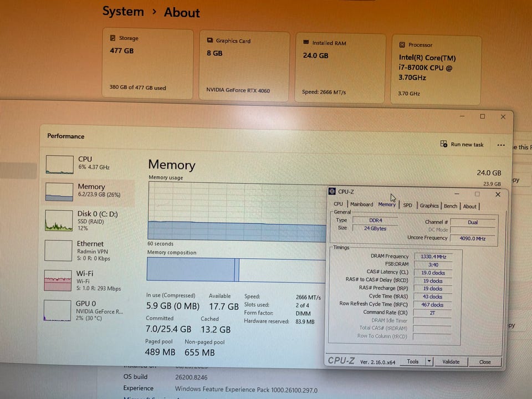This screenshot has height=399, width=532.
Task: Click the CPU usage graph thumbnail
Action: coord(60,165)
